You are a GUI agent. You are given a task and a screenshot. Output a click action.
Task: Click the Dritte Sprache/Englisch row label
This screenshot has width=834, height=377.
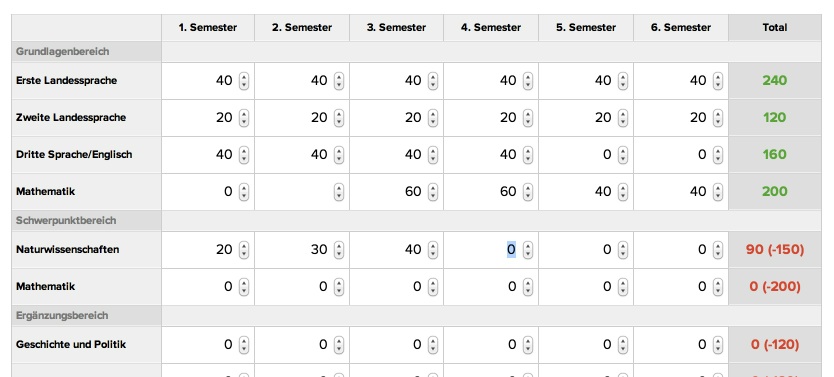[74, 155]
